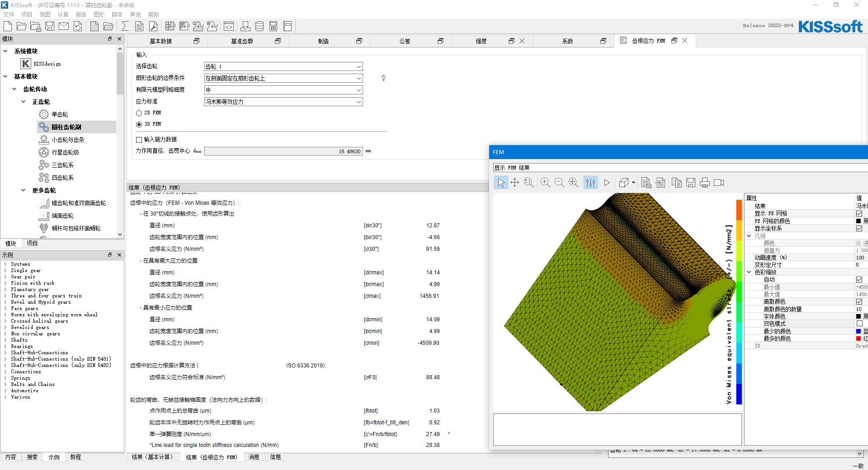The image size is (868, 470).
Task: Click the zoom out magnifier in FEM window
Action: [x=559, y=183]
